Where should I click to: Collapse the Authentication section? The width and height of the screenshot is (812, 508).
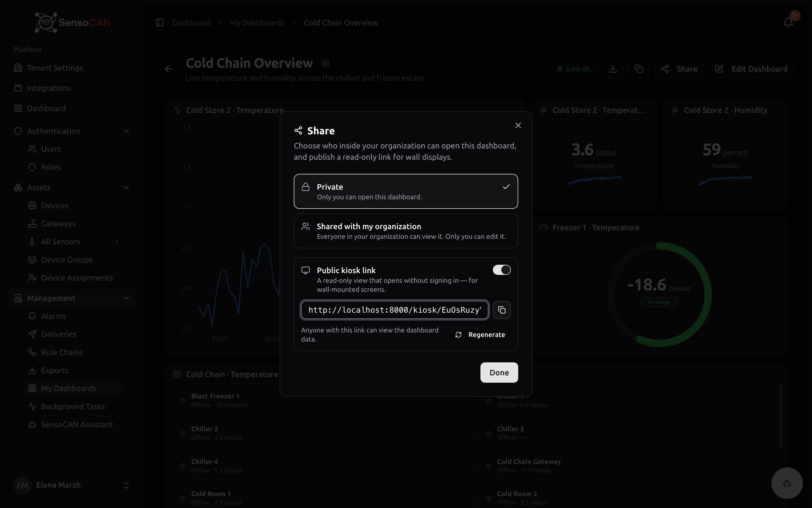[x=72, y=131]
